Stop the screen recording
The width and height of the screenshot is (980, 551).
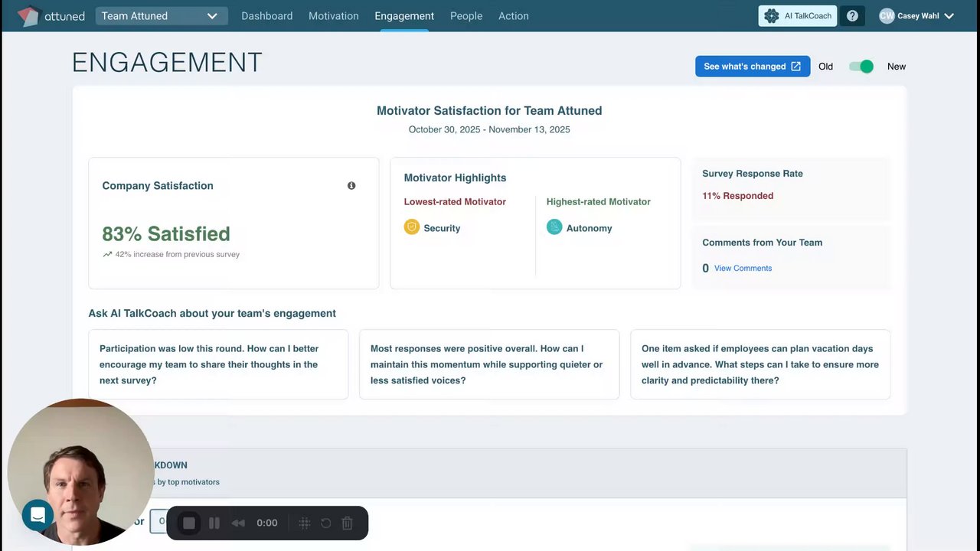click(189, 523)
